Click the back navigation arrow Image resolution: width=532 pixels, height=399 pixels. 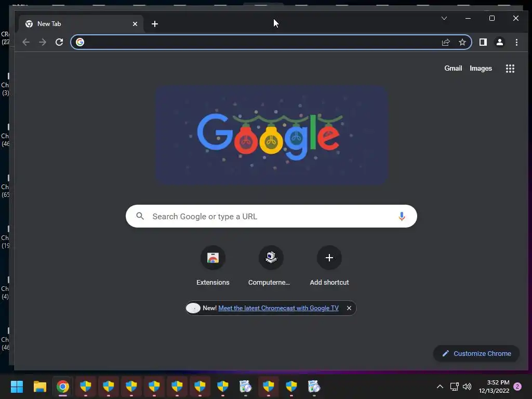point(26,42)
